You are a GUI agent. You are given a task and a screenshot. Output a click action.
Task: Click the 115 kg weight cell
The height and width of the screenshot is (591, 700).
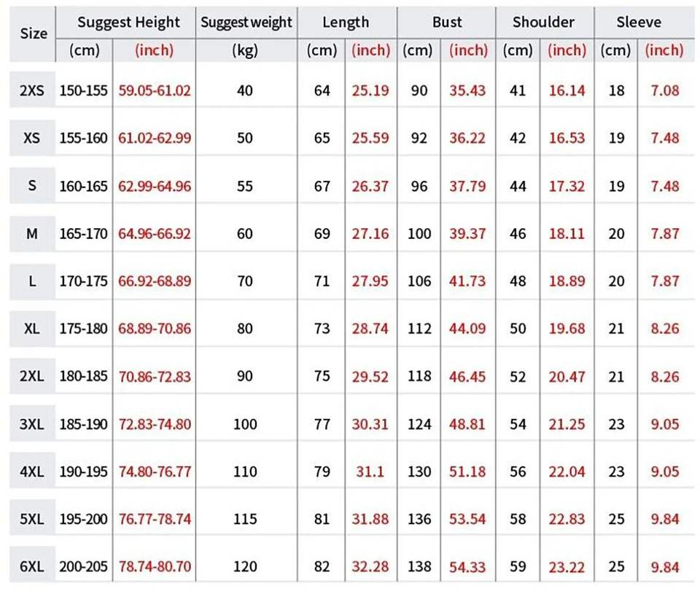point(246,519)
